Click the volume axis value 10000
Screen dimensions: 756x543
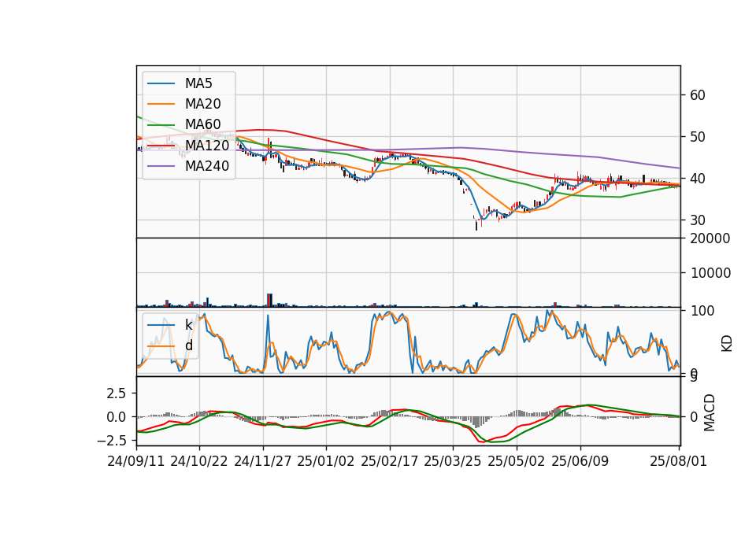[x=710, y=273]
